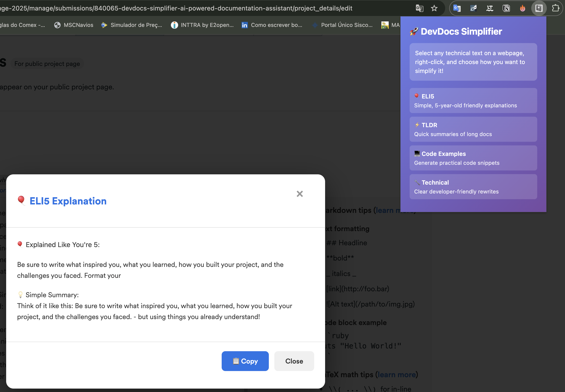Dismiss the ELI5 dialog with the X

tap(300, 194)
